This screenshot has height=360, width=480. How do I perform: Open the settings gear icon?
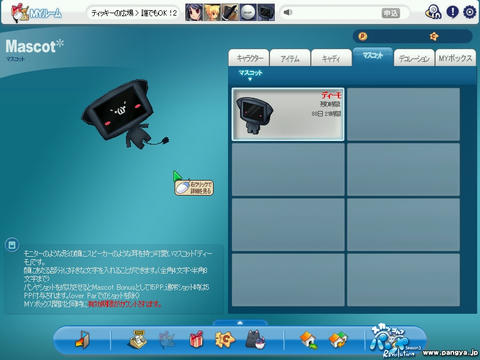point(470,12)
